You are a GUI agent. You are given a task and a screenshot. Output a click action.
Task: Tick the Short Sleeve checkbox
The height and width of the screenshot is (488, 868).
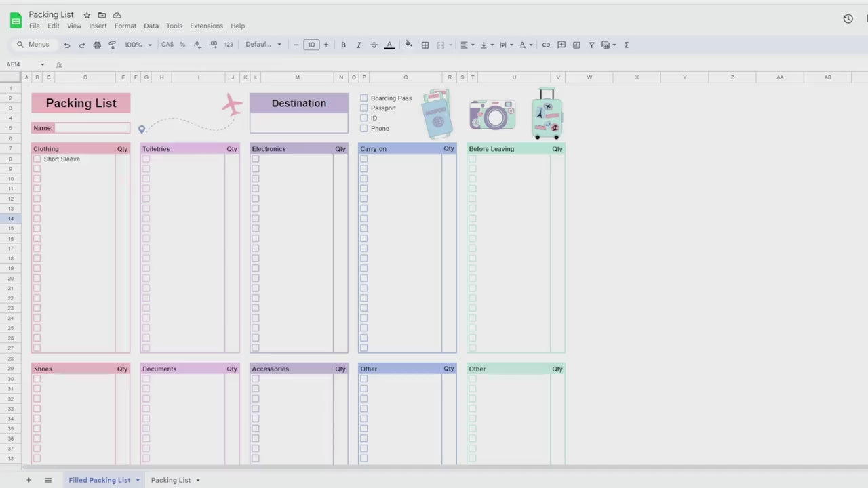pos(37,159)
